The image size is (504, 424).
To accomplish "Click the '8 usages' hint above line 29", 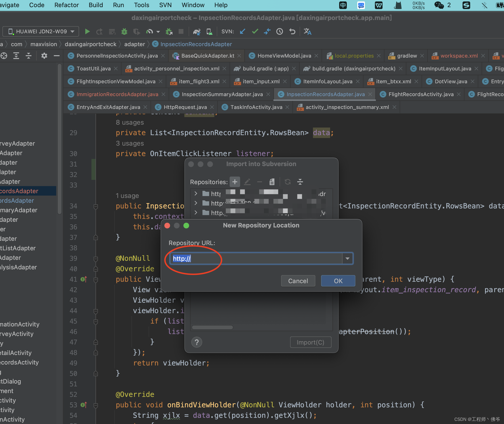I will [x=130, y=122].
